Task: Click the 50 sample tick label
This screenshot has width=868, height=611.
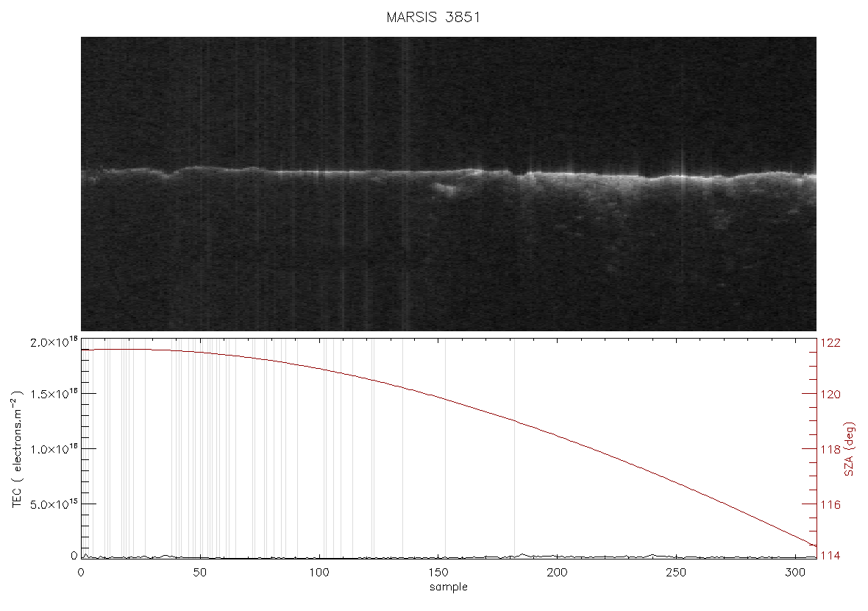Action: 200,572
